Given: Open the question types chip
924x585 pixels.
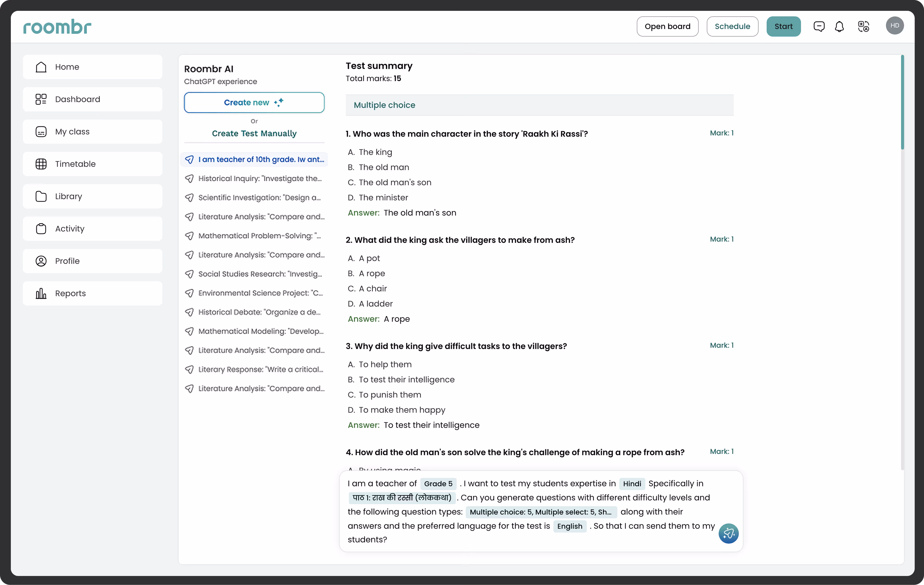Looking at the screenshot, I should pyautogui.click(x=541, y=512).
